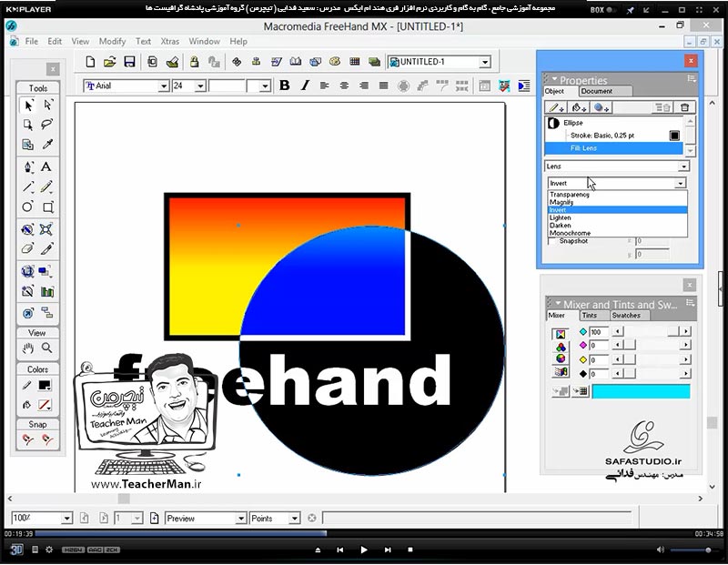Select the Pointer tool in Tools panel
The image size is (728, 565).
[28, 106]
